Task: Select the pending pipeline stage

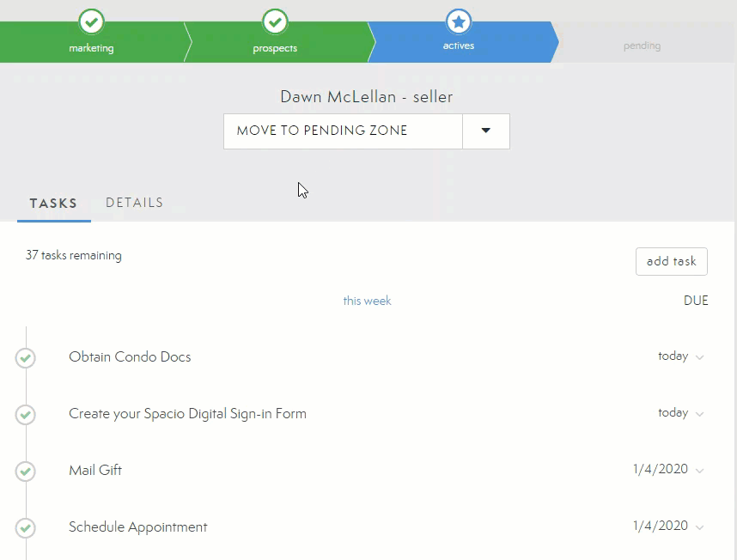Action: (642, 46)
